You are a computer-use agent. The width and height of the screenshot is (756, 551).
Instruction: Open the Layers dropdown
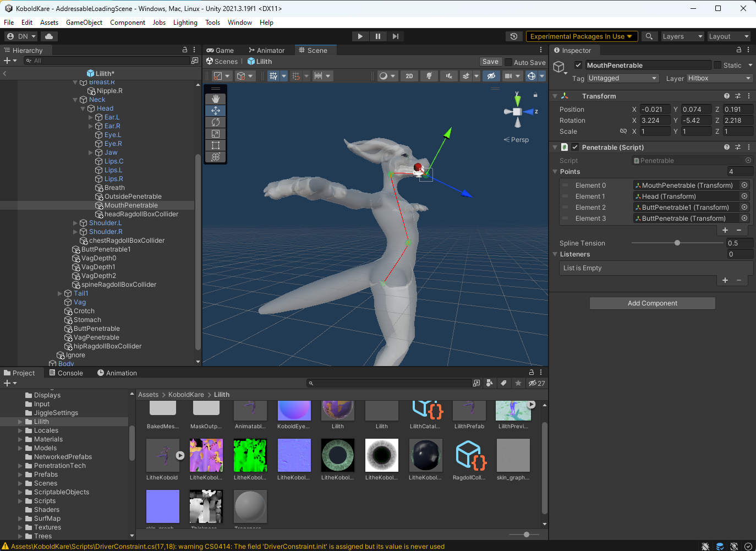tap(682, 36)
